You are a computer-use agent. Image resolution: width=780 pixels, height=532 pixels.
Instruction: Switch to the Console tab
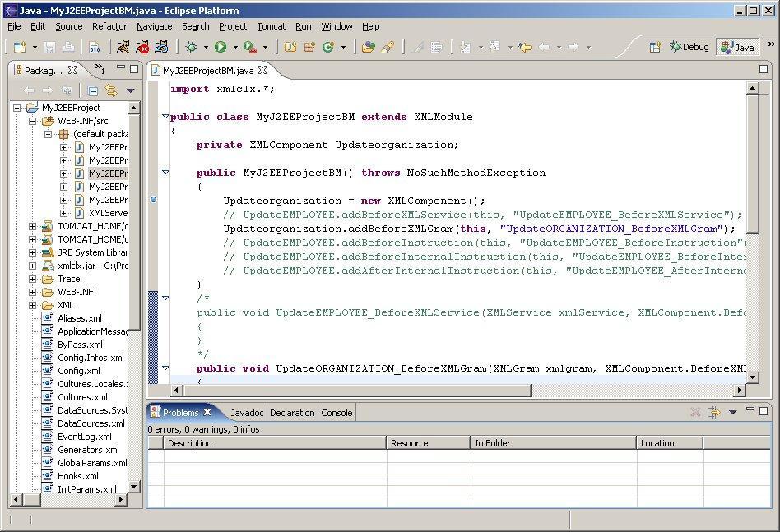(337, 413)
